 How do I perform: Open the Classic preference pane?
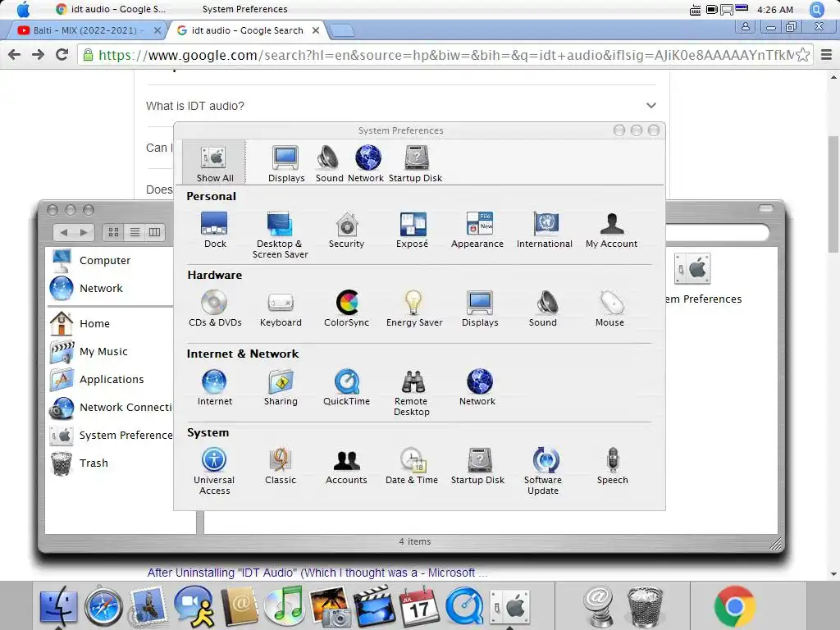point(281,466)
